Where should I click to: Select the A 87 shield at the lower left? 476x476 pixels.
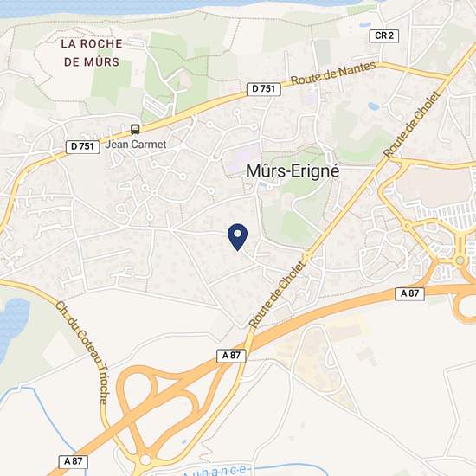pos(74,462)
